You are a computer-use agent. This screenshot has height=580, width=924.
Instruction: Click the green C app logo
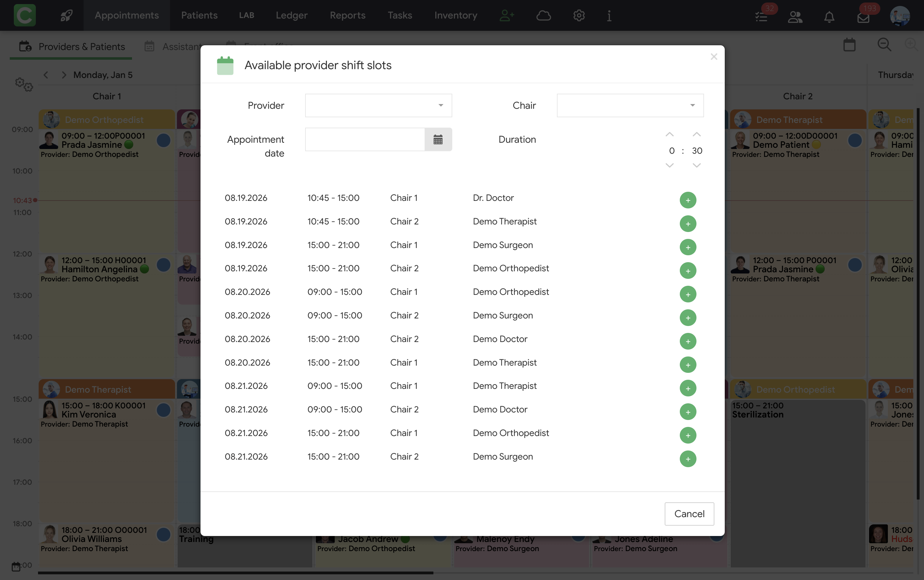tap(25, 15)
